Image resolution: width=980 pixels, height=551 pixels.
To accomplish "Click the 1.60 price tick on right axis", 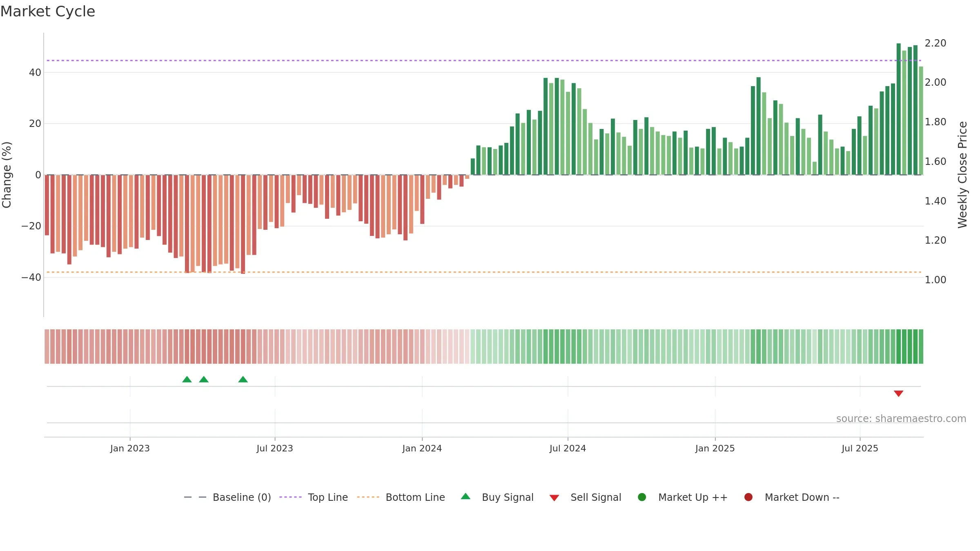I will pos(935,162).
